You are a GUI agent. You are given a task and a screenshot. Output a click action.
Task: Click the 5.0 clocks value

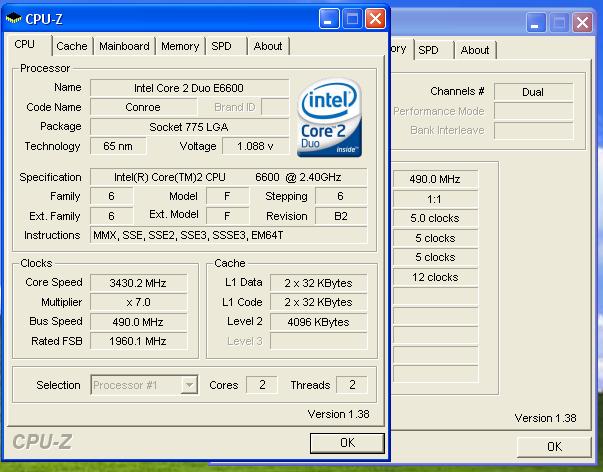(435, 218)
